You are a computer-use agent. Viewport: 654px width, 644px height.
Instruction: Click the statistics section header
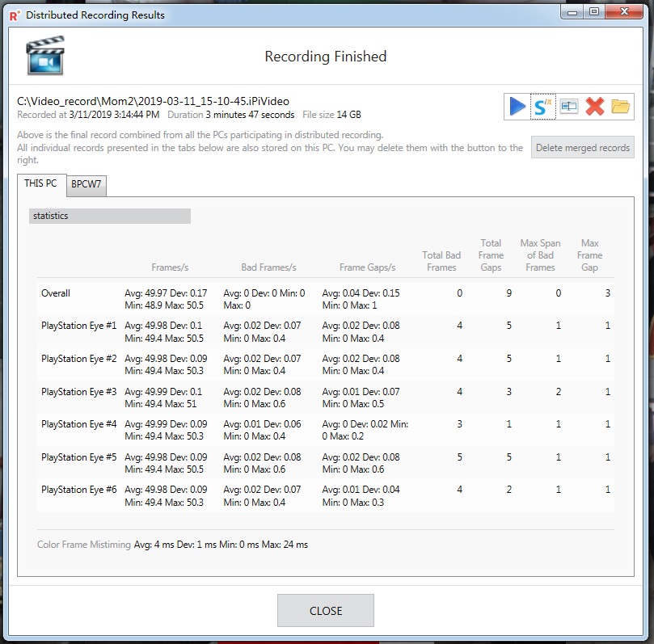point(110,216)
